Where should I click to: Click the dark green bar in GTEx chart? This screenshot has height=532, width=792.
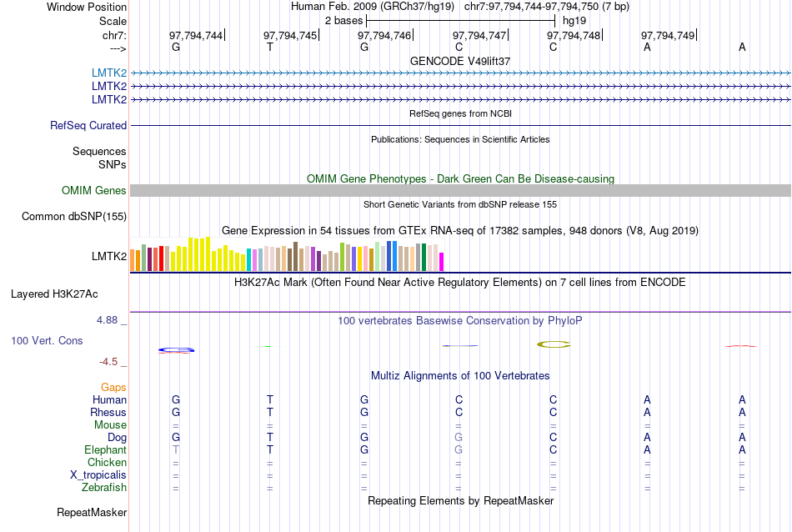pyautogui.click(x=424, y=257)
